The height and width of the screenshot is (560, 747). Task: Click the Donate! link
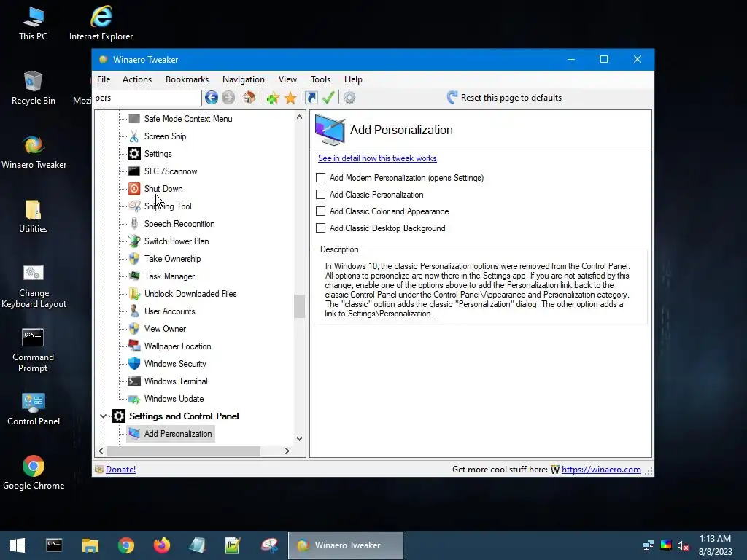click(x=120, y=470)
